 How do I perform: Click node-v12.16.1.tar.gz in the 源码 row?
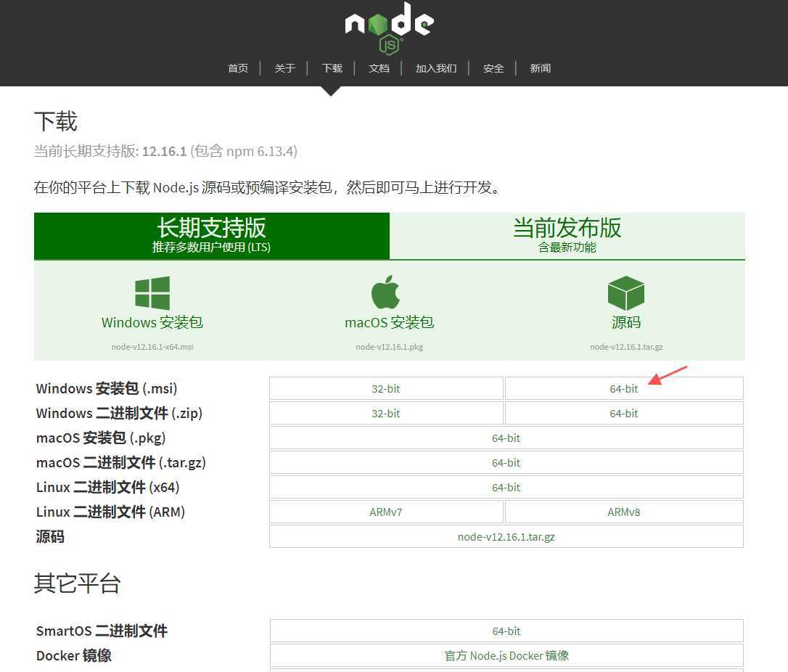pos(506,536)
